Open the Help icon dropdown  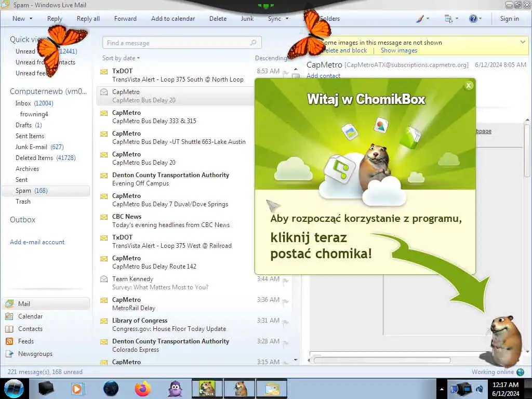point(475,19)
